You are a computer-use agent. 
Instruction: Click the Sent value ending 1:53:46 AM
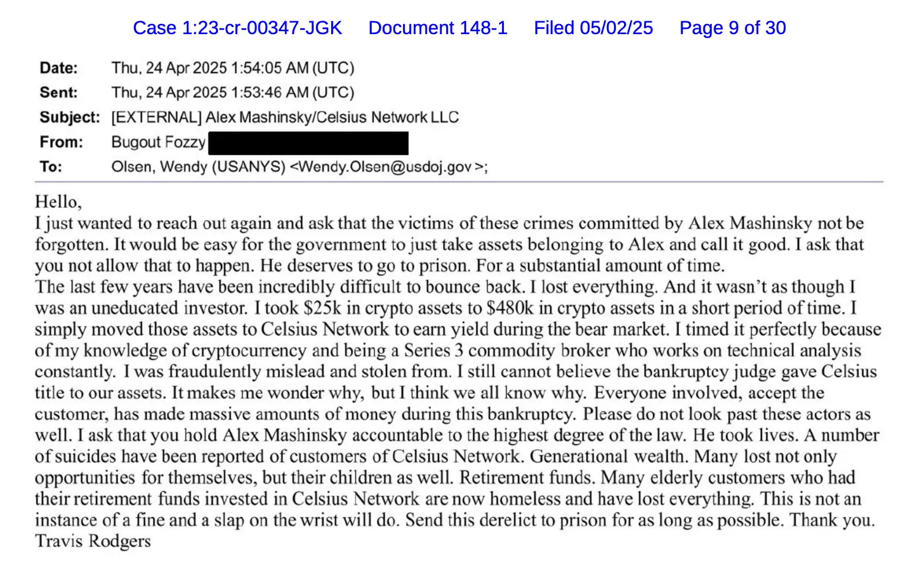pos(233,92)
